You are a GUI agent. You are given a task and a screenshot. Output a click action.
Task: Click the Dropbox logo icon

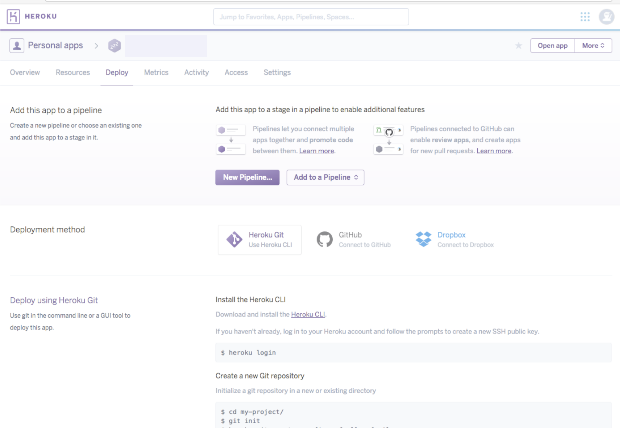click(423, 239)
